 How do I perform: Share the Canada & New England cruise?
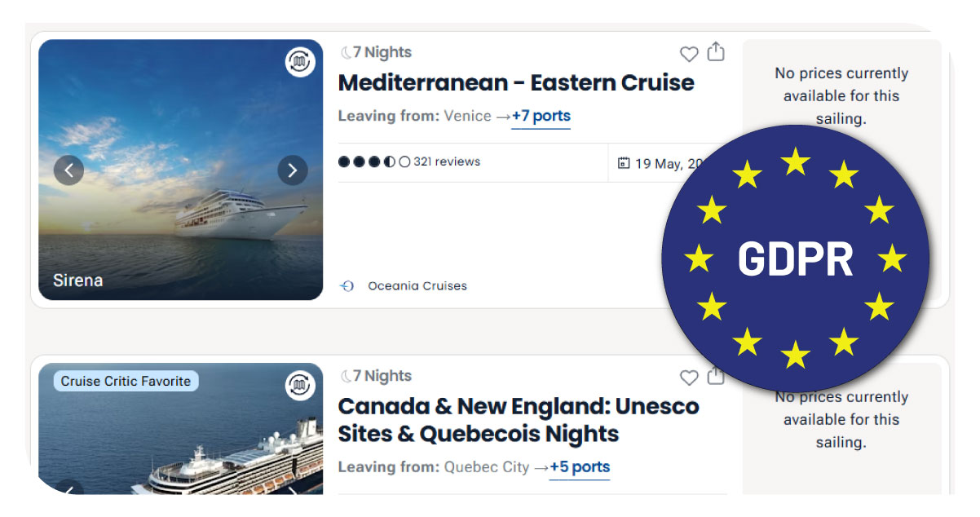pos(716,376)
